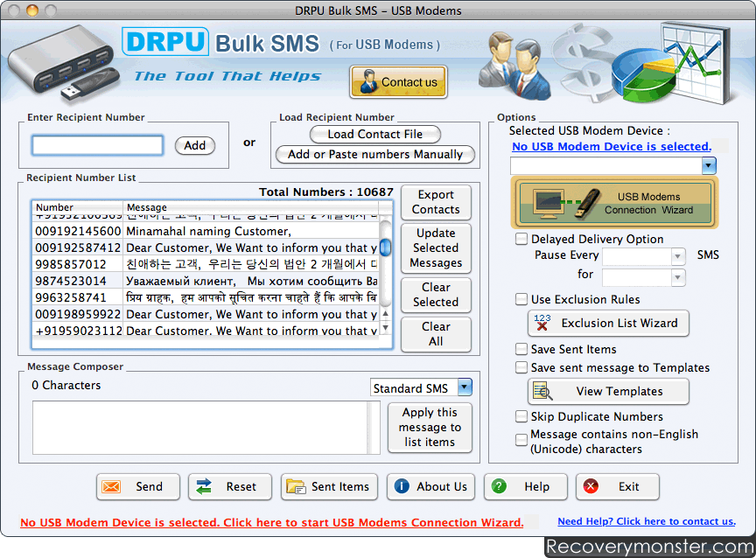
Task: Click the Number column header
Action: coord(78,207)
